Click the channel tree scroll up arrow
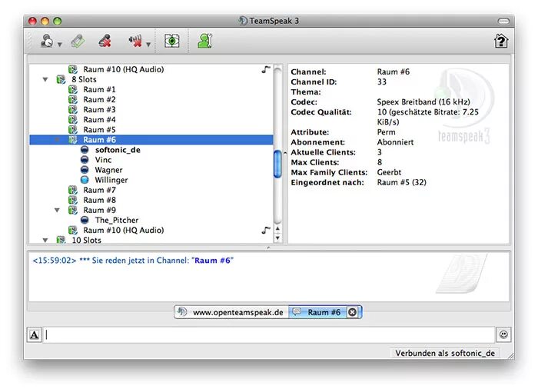 click(277, 229)
